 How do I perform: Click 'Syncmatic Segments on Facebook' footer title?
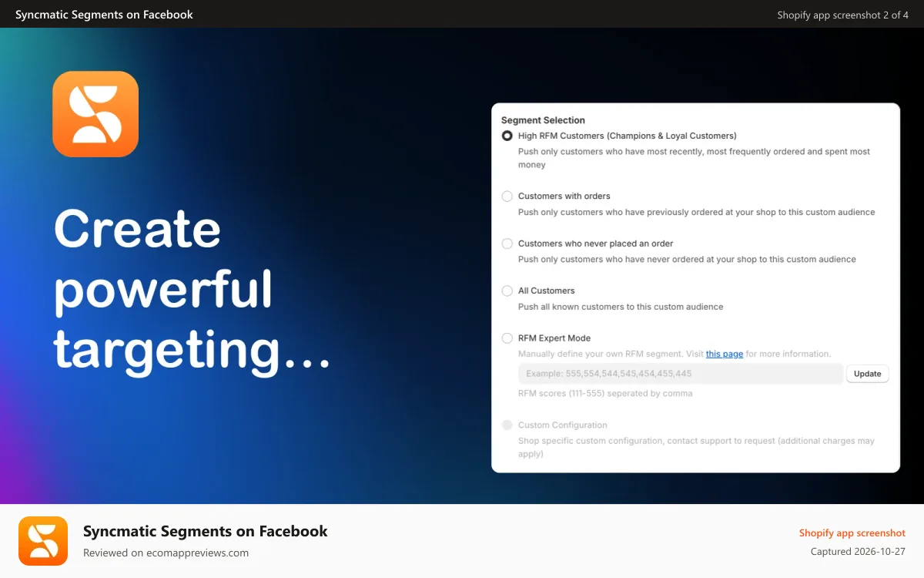click(206, 531)
